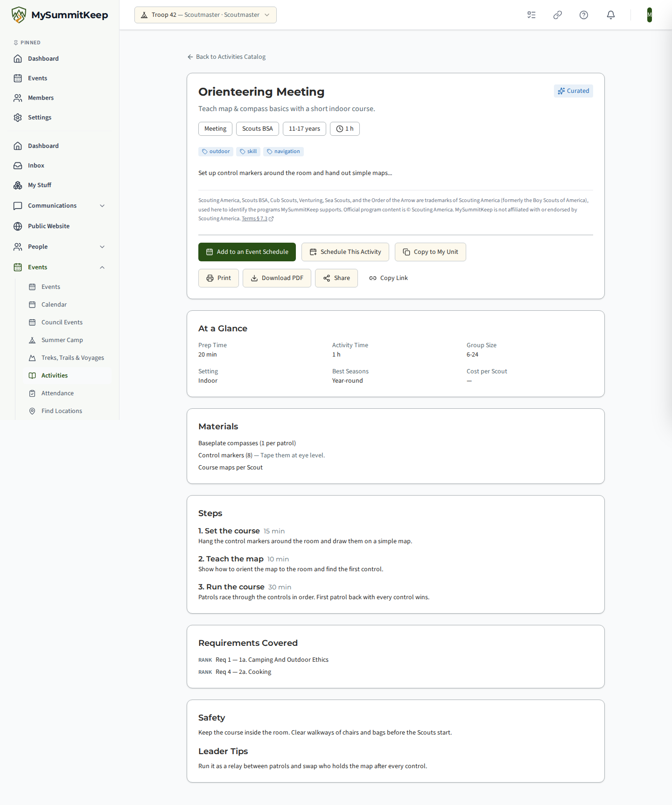Open Council Events in sidebar
672x805 pixels.
click(x=67, y=322)
